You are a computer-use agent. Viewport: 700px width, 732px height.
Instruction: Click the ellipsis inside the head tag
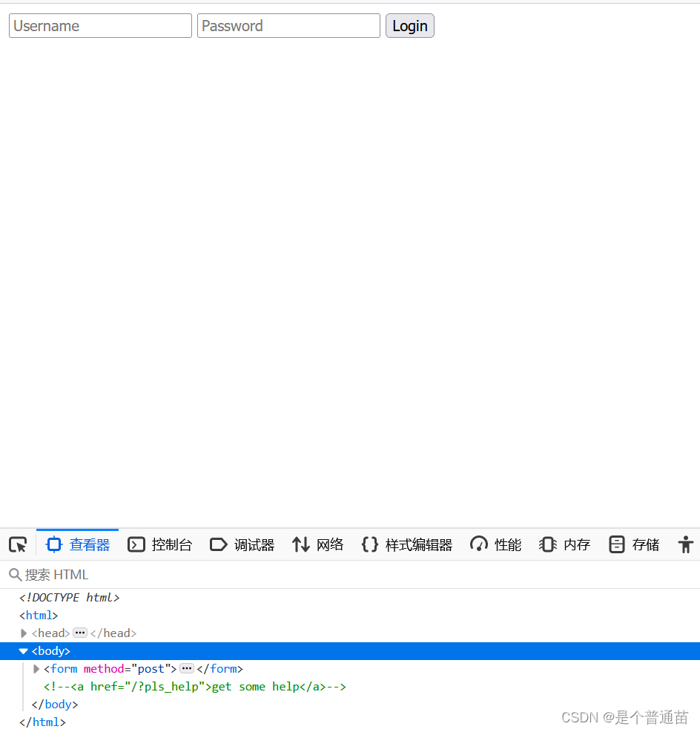[82, 633]
